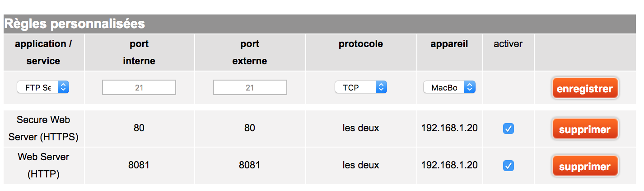644x191 pixels.
Task: Open the application / service dropdown showing FTP
Action: click(x=42, y=87)
